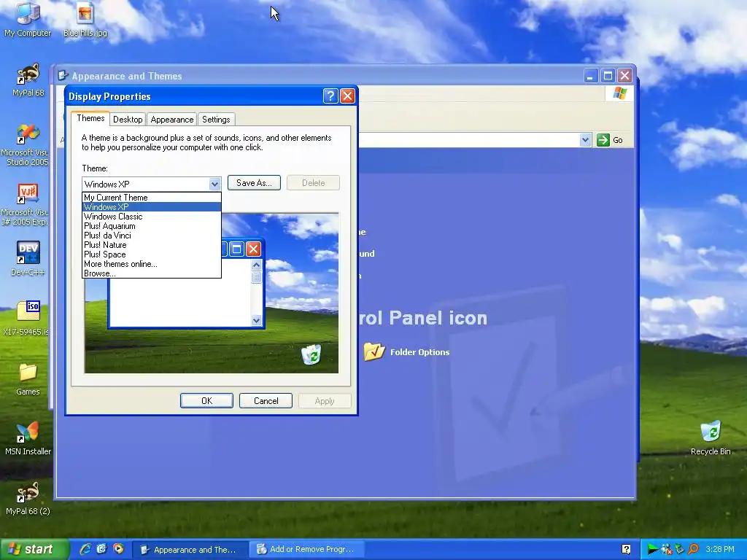This screenshot has height=560, width=747.
Task: Click the green Go arrow in the address bar
Action: [603, 140]
